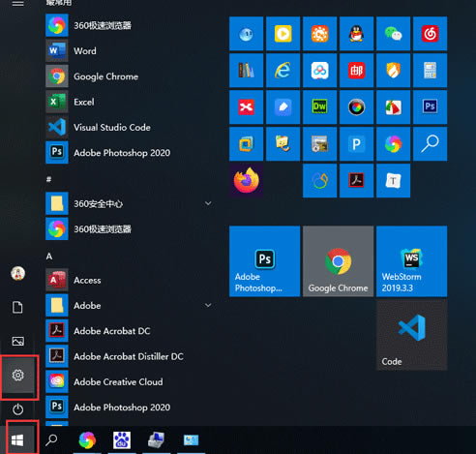
Task: Launch Google Chrome from the most-used list
Action: (x=129, y=76)
